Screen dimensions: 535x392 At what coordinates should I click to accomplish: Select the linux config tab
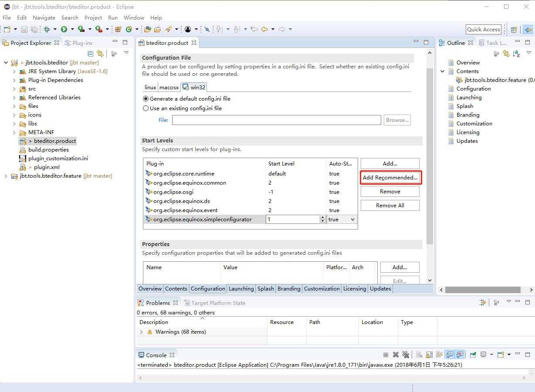(150, 87)
